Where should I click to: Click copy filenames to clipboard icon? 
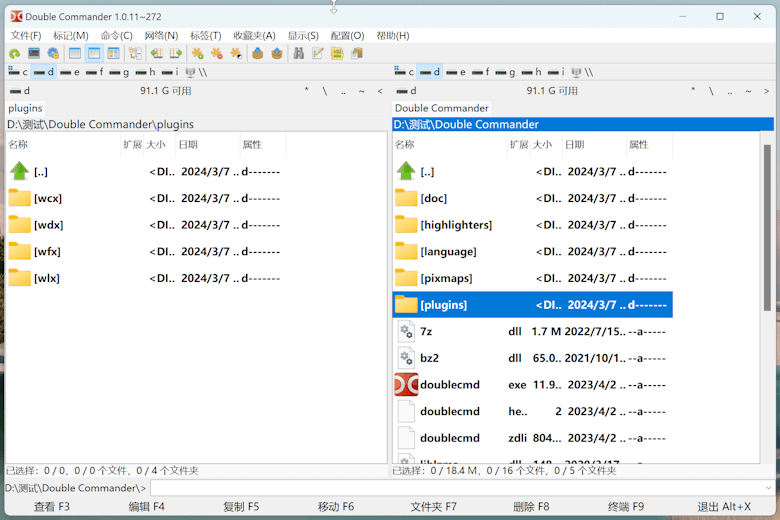(x=357, y=53)
